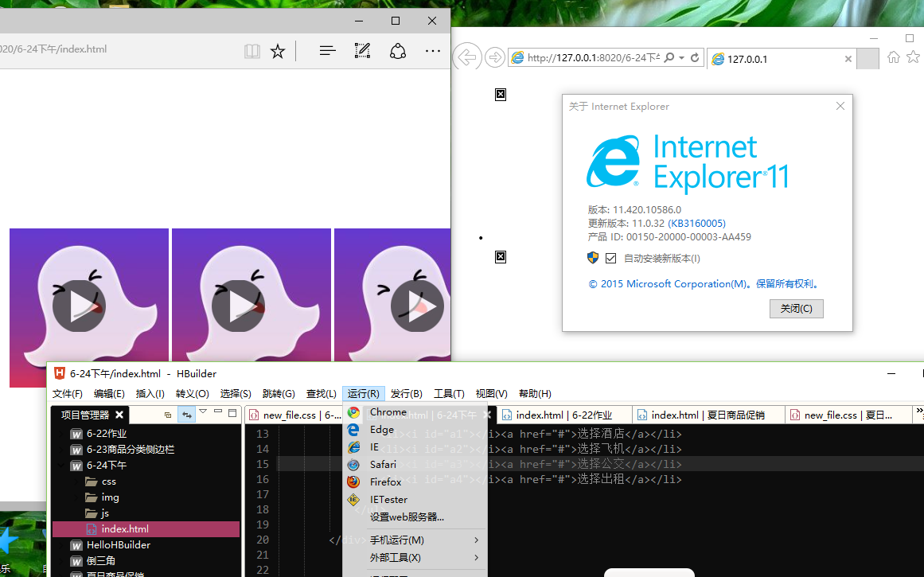Open the 插入(I) menu in HBuilder
Viewport: 924px width, 577px height.
point(150,394)
